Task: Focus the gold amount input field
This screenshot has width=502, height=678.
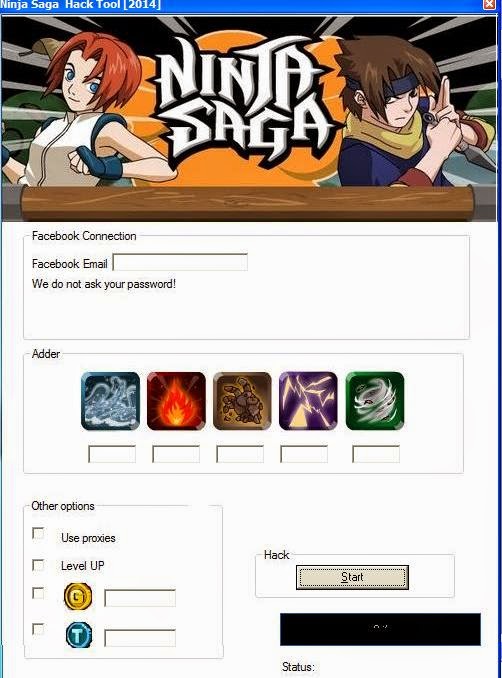Action: (x=140, y=598)
